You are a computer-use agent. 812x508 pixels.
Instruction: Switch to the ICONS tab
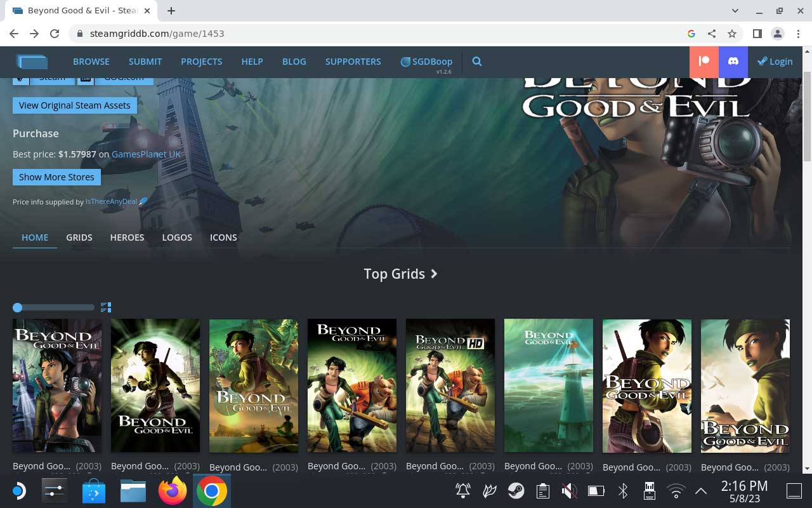pos(223,237)
